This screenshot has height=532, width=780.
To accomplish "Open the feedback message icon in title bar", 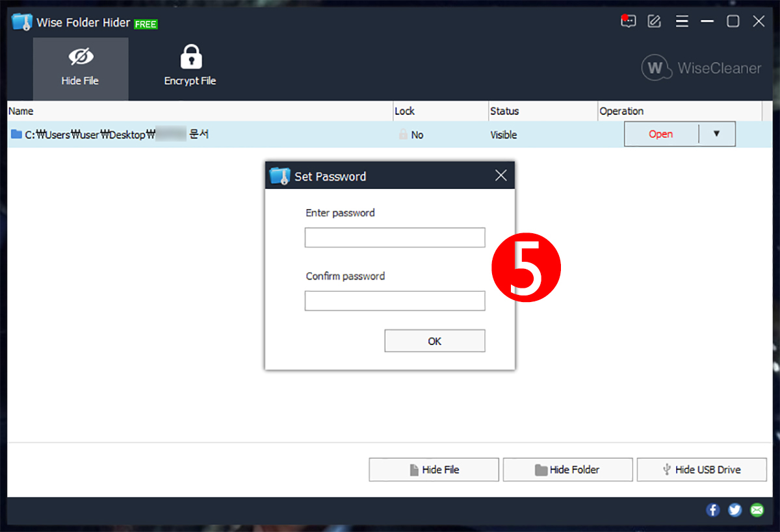I will pos(628,21).
